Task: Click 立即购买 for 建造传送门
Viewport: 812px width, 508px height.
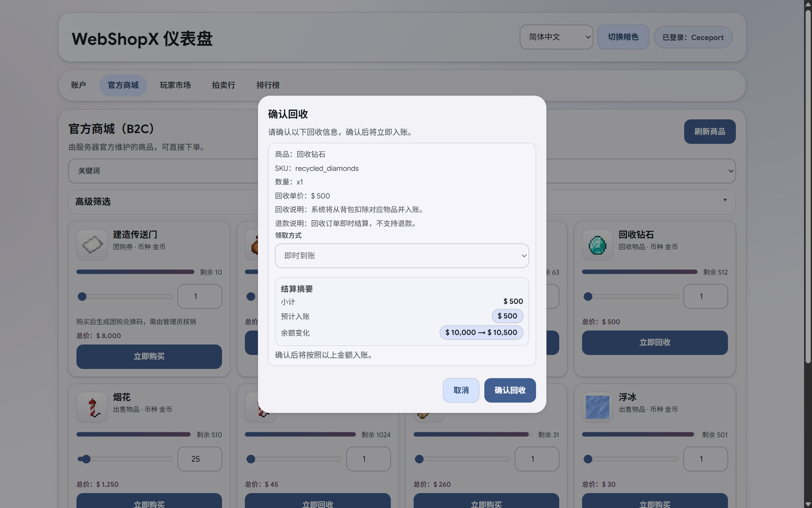Action: coord(149,357)
